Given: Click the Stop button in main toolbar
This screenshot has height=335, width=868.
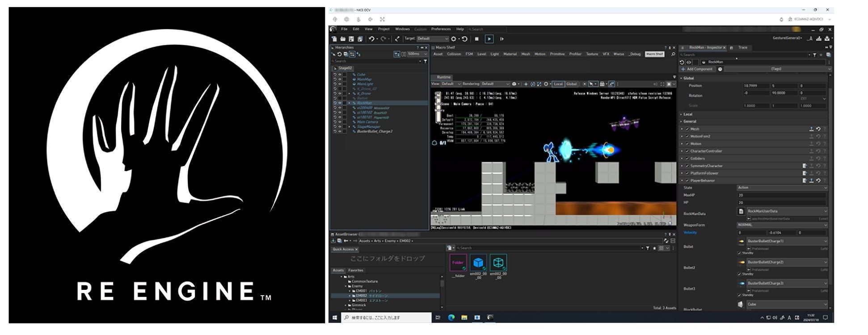Looking at the screenshot, I should pos(476,39).
